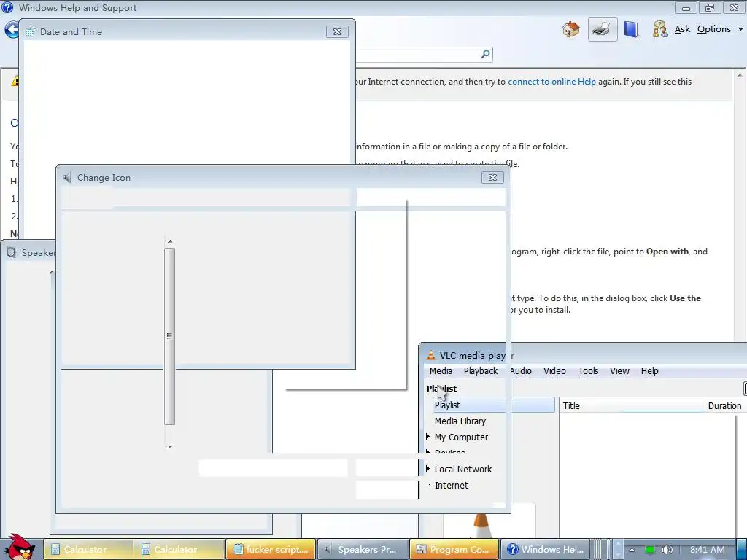Open the volume speaker icon in tray

click(x=667, y=550)
